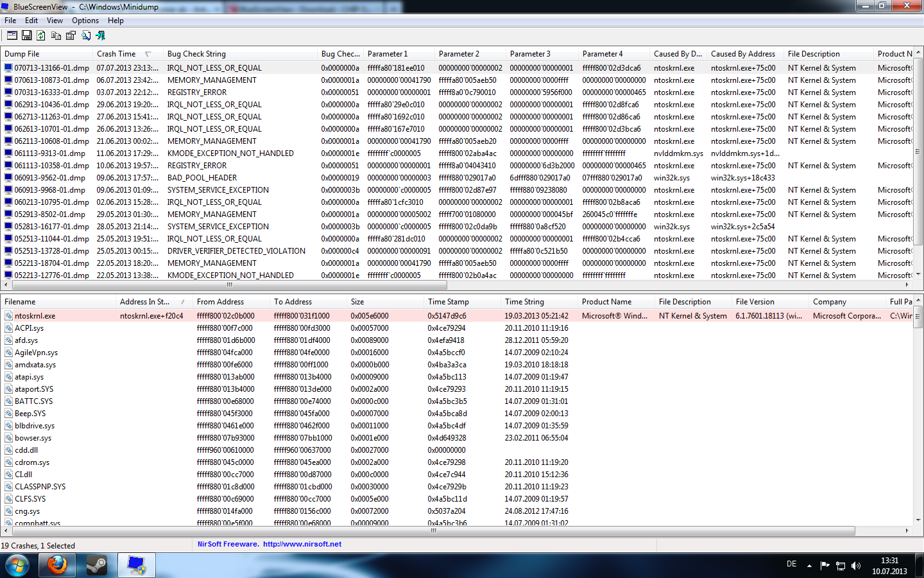Click the Save floppy disk toolbar icon
The image size is (924, 578).
(27, 35)
